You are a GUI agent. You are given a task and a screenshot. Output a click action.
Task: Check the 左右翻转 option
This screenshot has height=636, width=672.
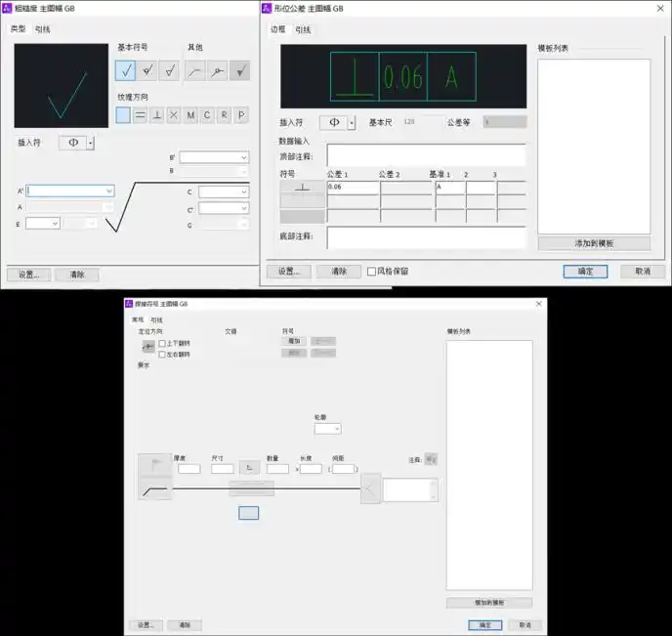162,354
